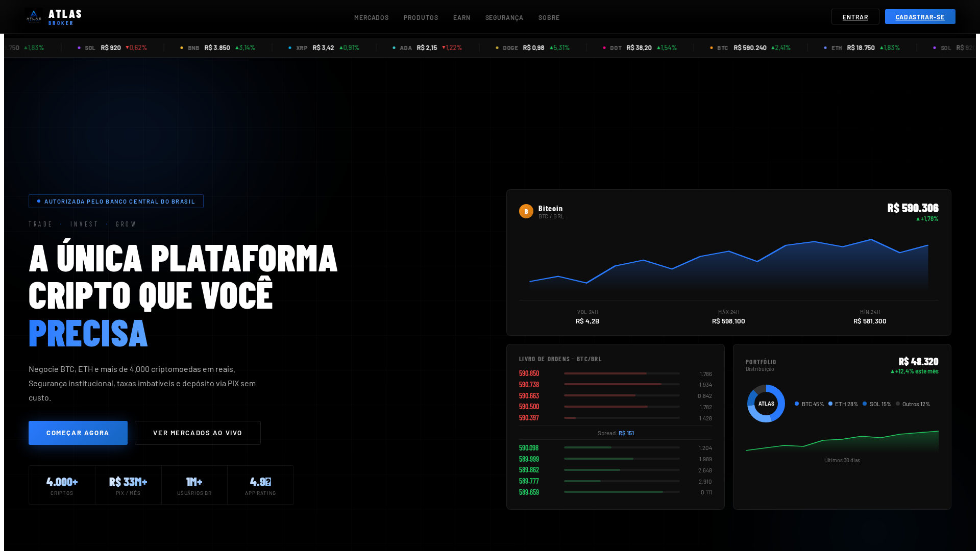Click the BTC 45% legend entry
Image resolution: width=980 pixels, height=551 pixels.
(809, 404)
